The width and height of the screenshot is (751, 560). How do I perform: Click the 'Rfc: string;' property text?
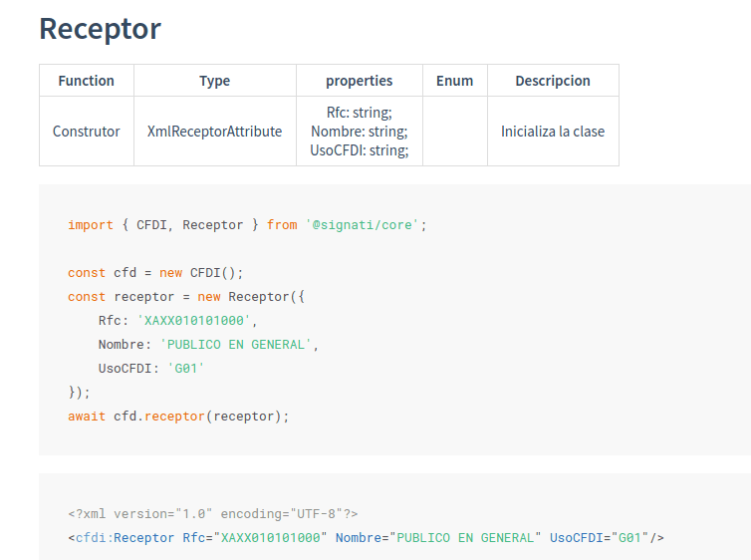coord(360,113)
